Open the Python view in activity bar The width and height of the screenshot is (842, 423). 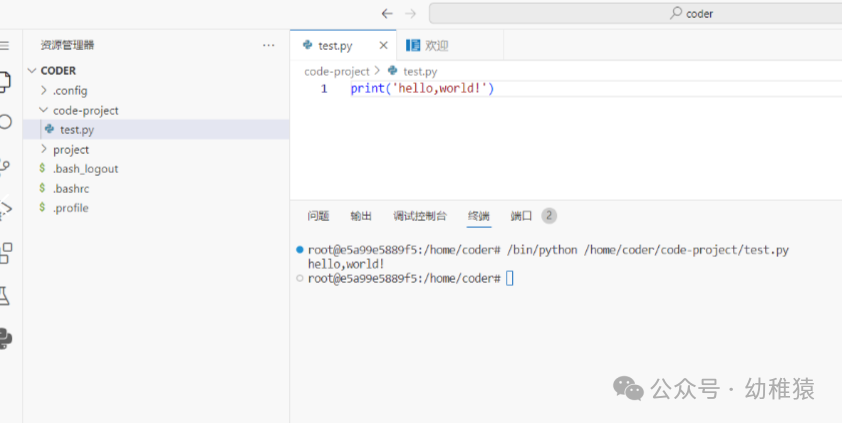pyautogui.click(x=5, y=338)
